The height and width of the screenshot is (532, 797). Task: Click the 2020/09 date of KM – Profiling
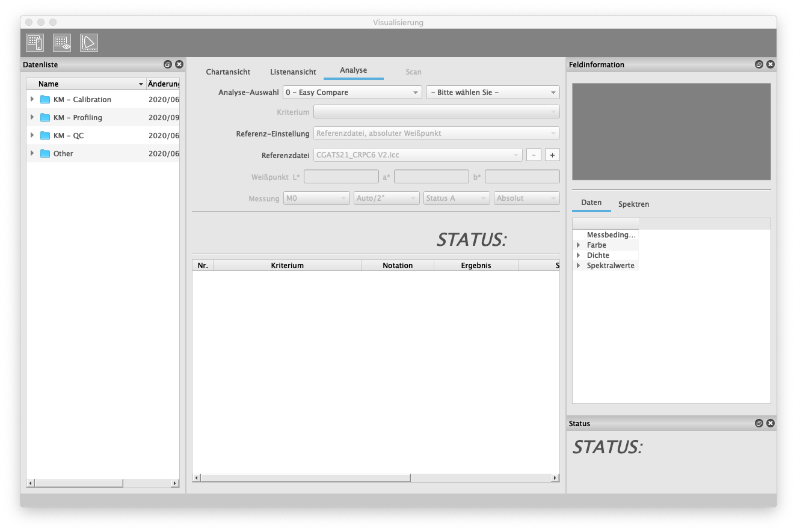(x=164, y=117)
